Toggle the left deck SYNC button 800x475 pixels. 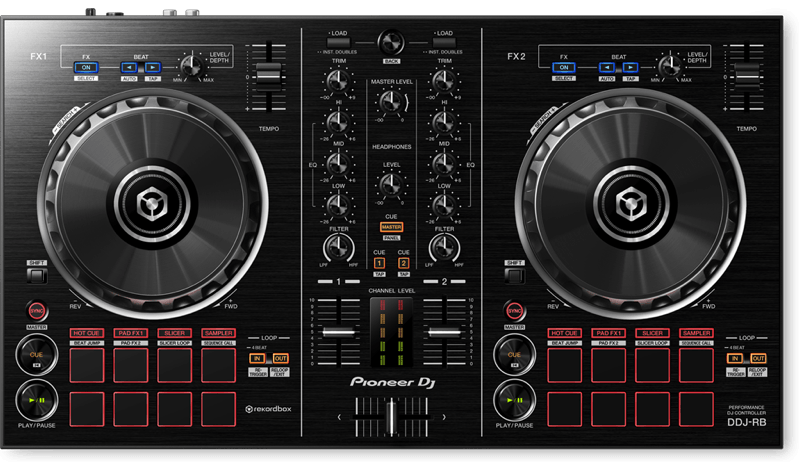pos(37,311)
